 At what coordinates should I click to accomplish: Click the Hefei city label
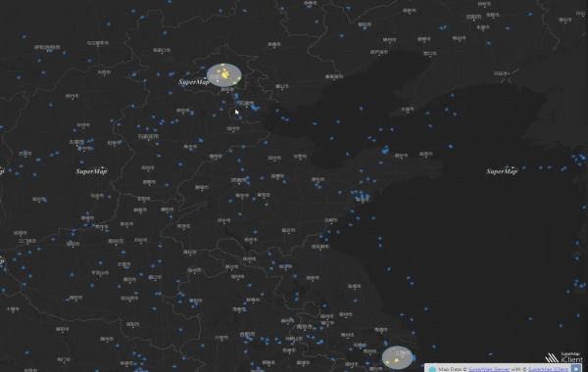248,334
